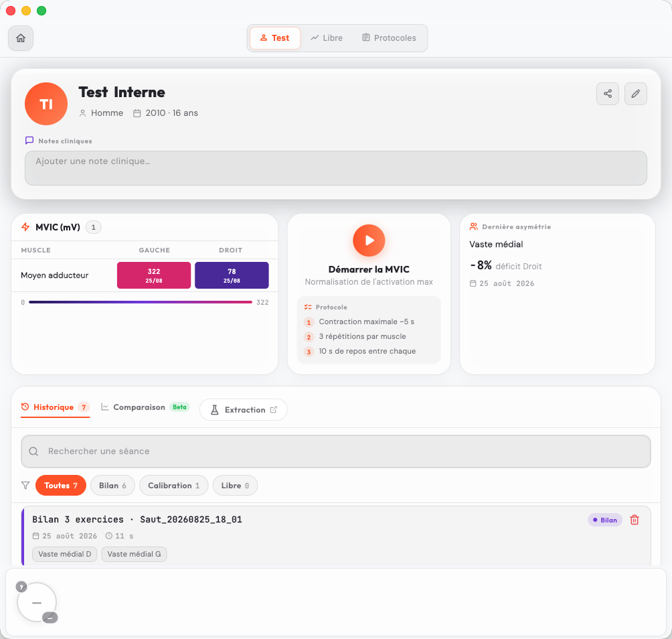Go to the home screen icon
672x639 pixels.
pos(21,38)
